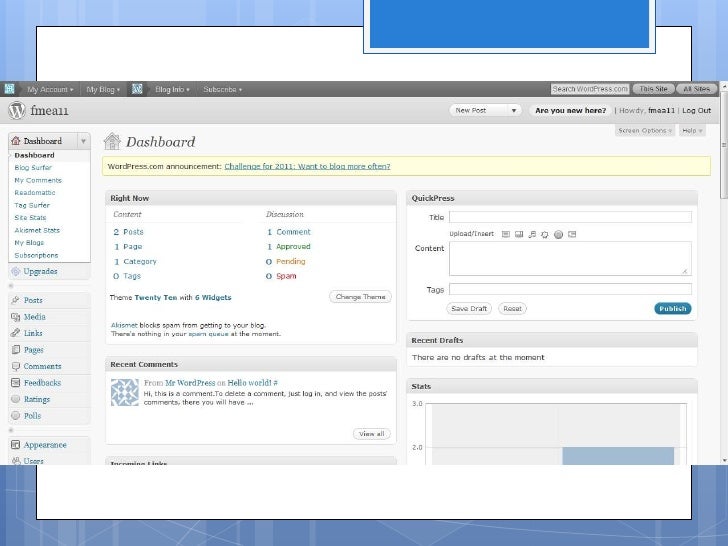Click the QuickPress Title input field
728x546 pixels.
click(x=570, y=217)
